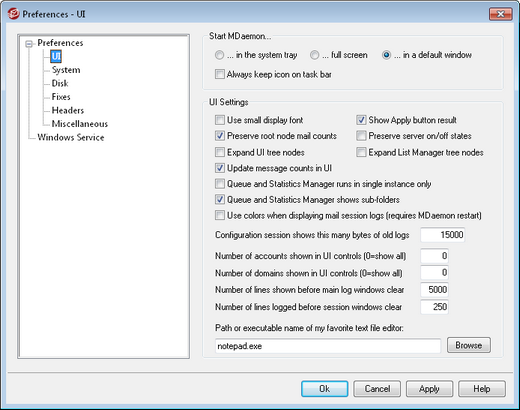Enable Preserve server on/off states
This screenshot has height=410, width=520.
(x=361, y=136)
